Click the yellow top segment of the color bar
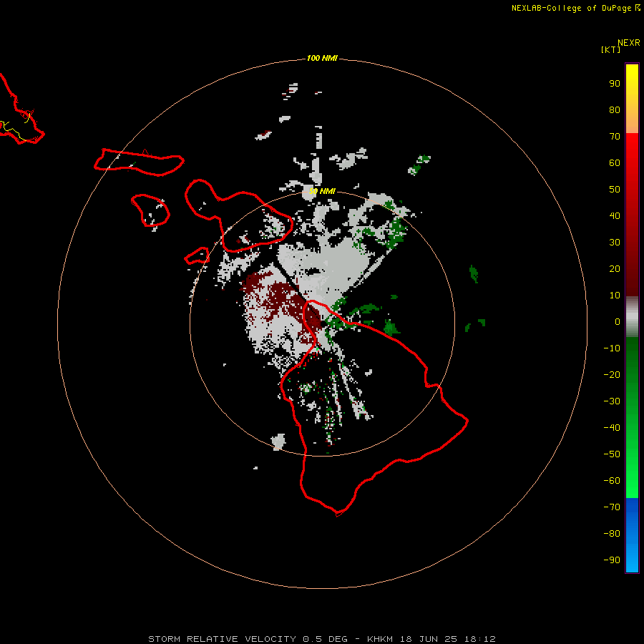 tap(632, 99)
